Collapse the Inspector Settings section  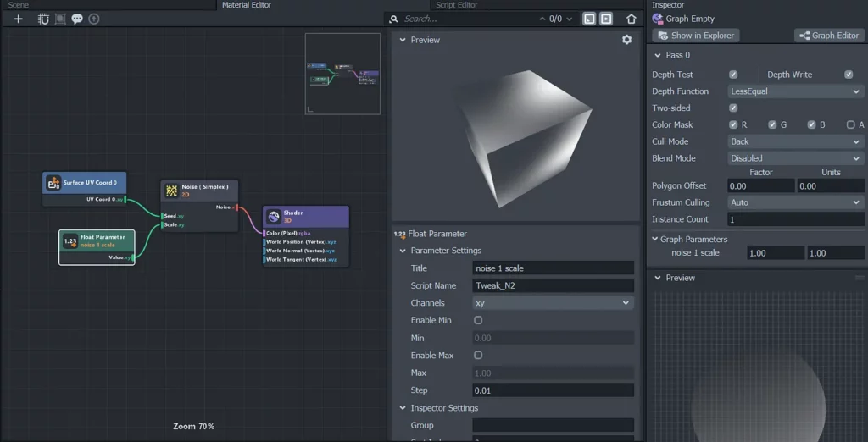click(x=403, y=408)
